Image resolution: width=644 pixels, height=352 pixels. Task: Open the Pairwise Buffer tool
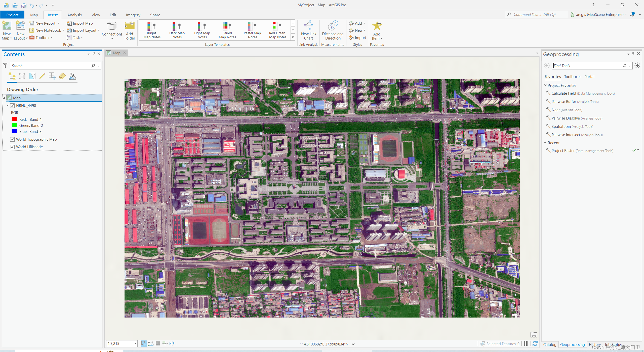pyautogui.click(x=563, y=102)
